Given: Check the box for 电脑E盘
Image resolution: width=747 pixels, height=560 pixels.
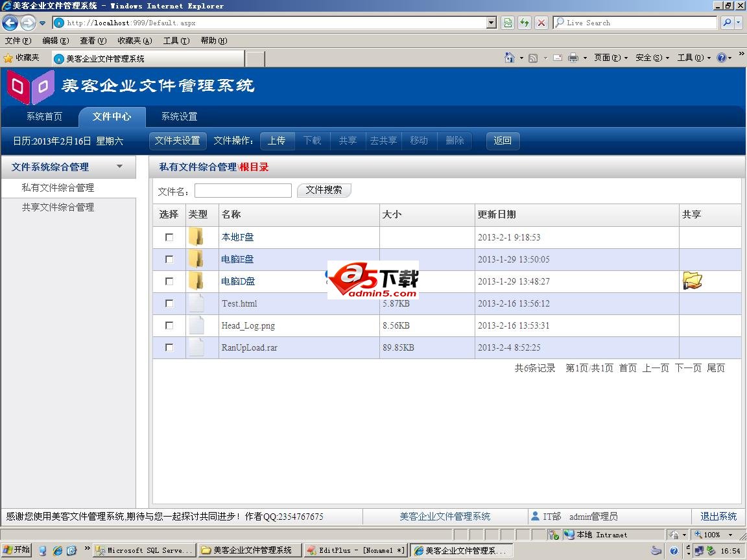Looking at the screenshot, I should (169, 259).
